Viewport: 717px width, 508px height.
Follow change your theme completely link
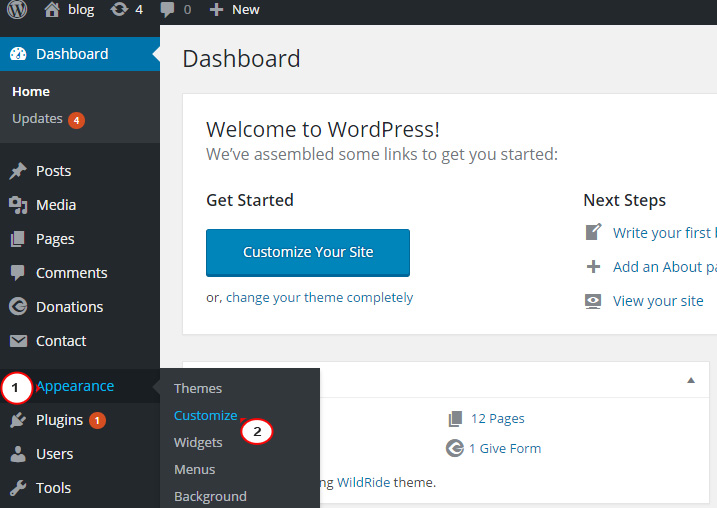pos(319,298)
